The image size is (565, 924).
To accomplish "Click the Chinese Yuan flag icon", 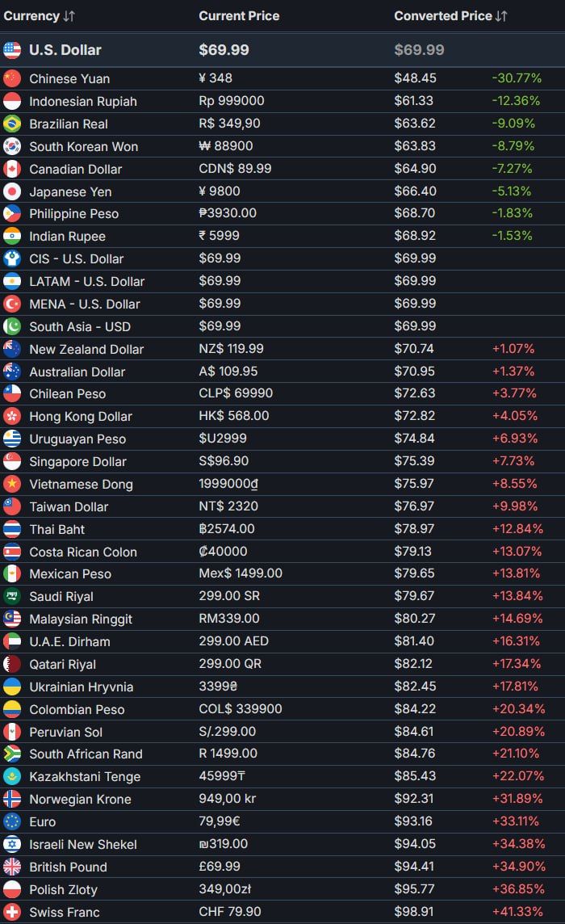I will pyautogui.click(x=12, y=78).
